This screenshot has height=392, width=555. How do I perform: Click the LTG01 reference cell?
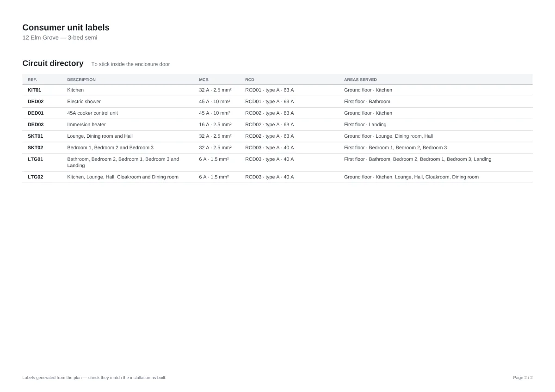click(x=35, y=159)
